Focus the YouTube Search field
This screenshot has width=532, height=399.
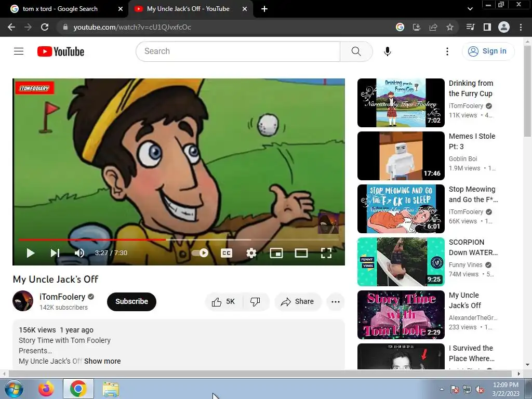tap(238, 51)
